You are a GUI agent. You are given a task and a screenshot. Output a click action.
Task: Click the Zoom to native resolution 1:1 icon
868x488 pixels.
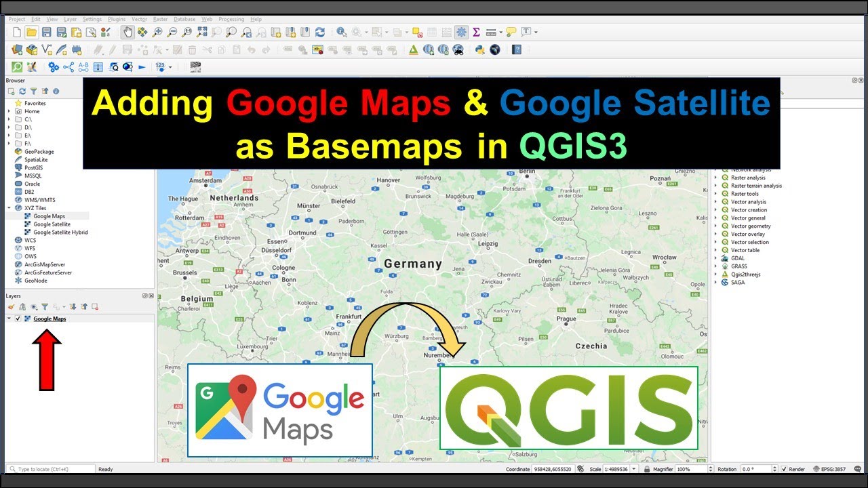click(x=187, y=32)
